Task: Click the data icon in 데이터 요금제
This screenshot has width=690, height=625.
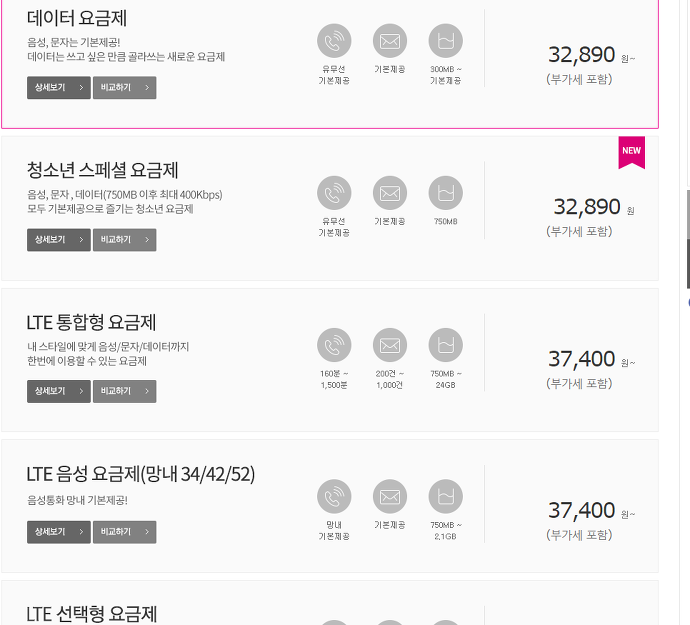Action: tap(446, 41)
